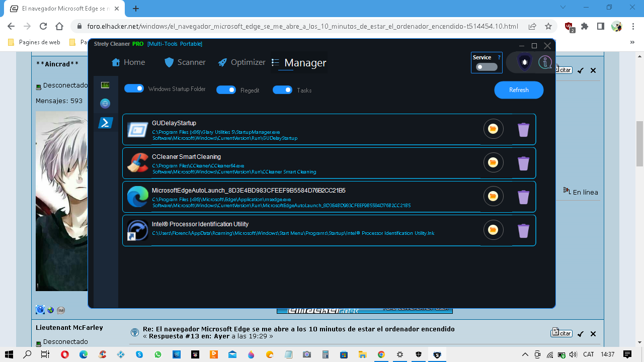Show hidden system tray icons

(525, 354)
